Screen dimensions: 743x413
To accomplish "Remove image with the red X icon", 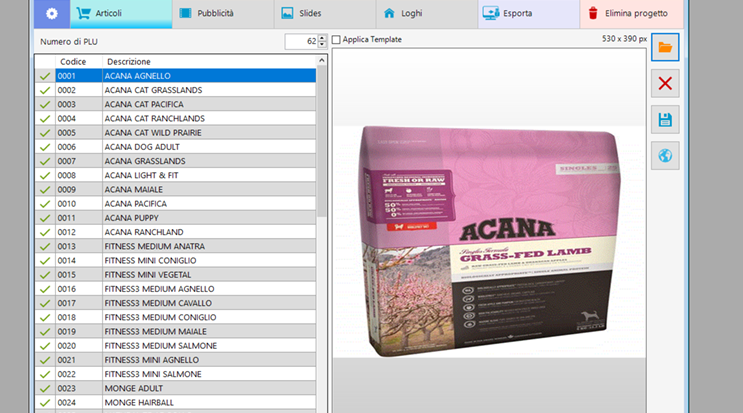I will click(665, 83).
